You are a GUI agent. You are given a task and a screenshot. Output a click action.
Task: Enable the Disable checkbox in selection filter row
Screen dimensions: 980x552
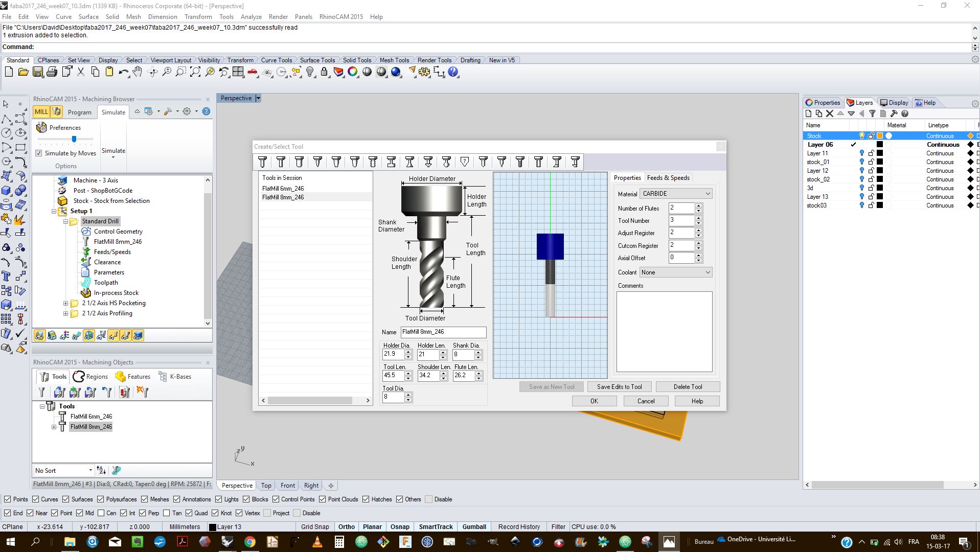(x=428, y=499)
